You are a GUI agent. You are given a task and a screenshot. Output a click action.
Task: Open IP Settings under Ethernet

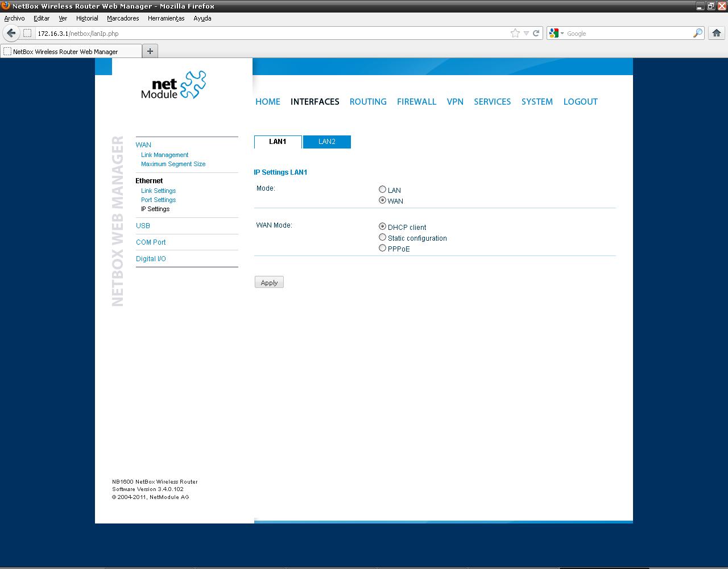pos(155,209)
